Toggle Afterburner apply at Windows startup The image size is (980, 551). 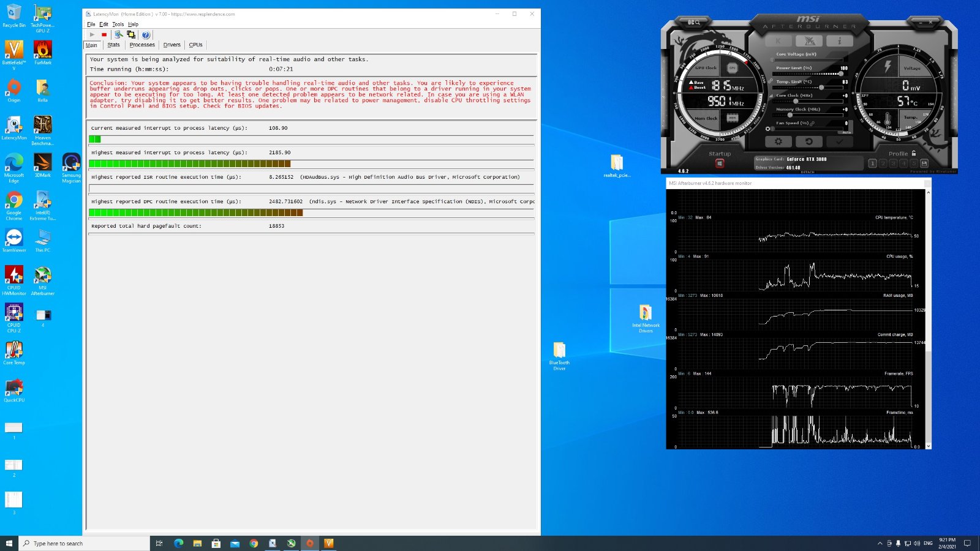click(x=720, y=163)
